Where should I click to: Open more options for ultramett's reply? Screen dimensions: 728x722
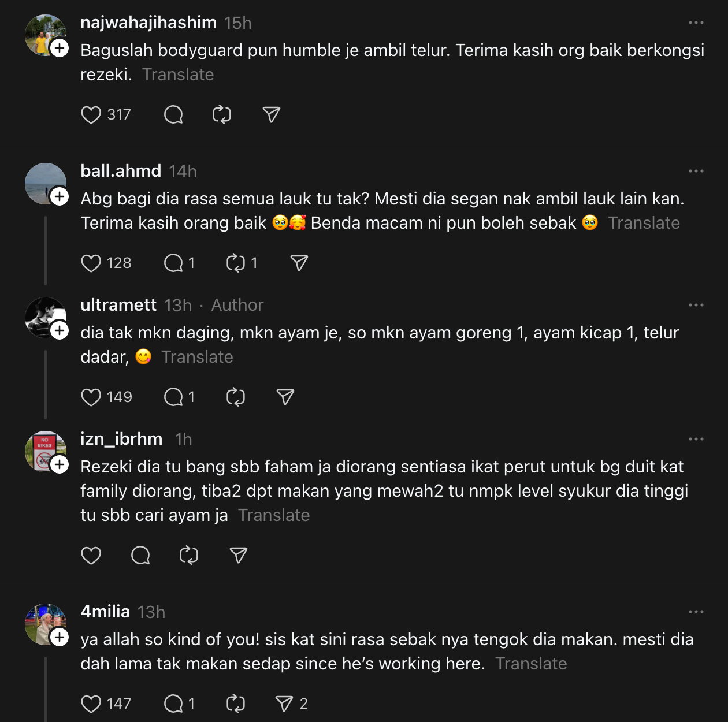tap(696, 305)
